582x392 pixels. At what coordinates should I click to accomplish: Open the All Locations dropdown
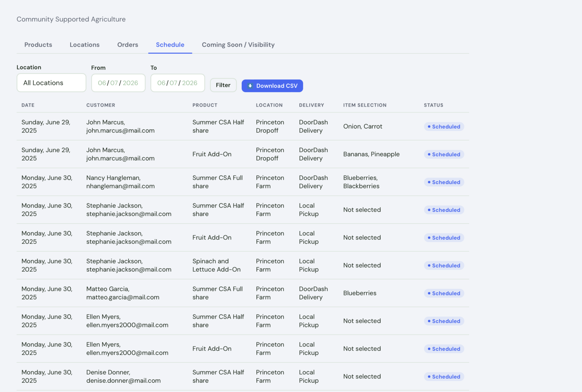point(52,83)
